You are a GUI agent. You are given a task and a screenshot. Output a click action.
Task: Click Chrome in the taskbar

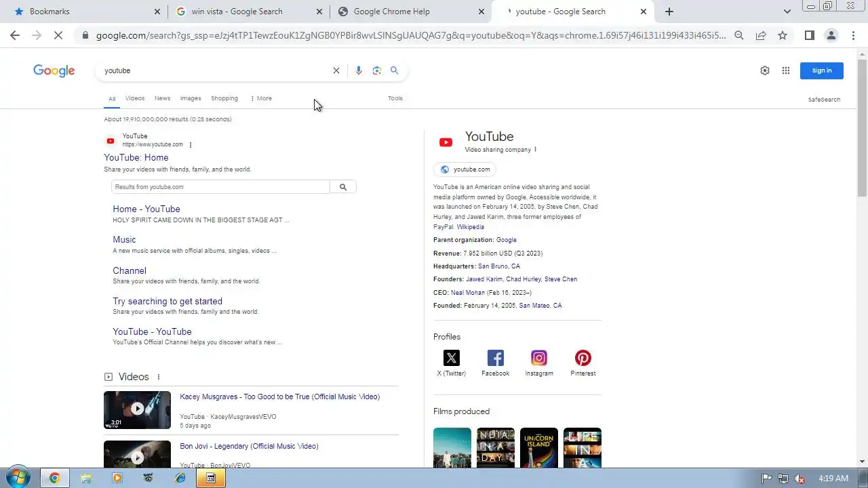coord(54,478)
